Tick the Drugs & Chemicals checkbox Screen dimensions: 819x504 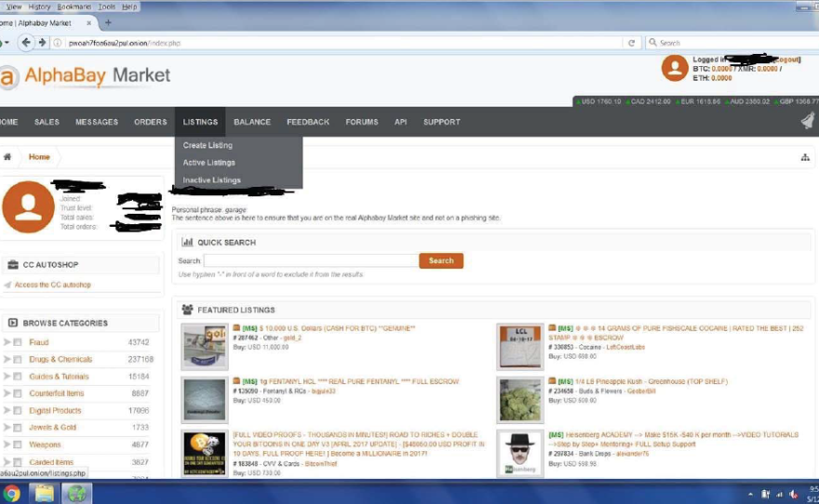click(18, 360)
